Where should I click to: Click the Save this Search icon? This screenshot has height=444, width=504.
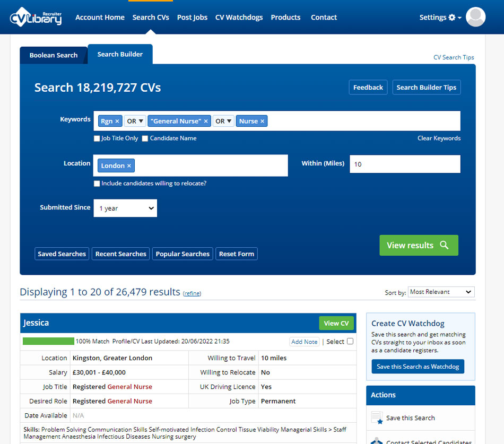click(x=377, y=418)
